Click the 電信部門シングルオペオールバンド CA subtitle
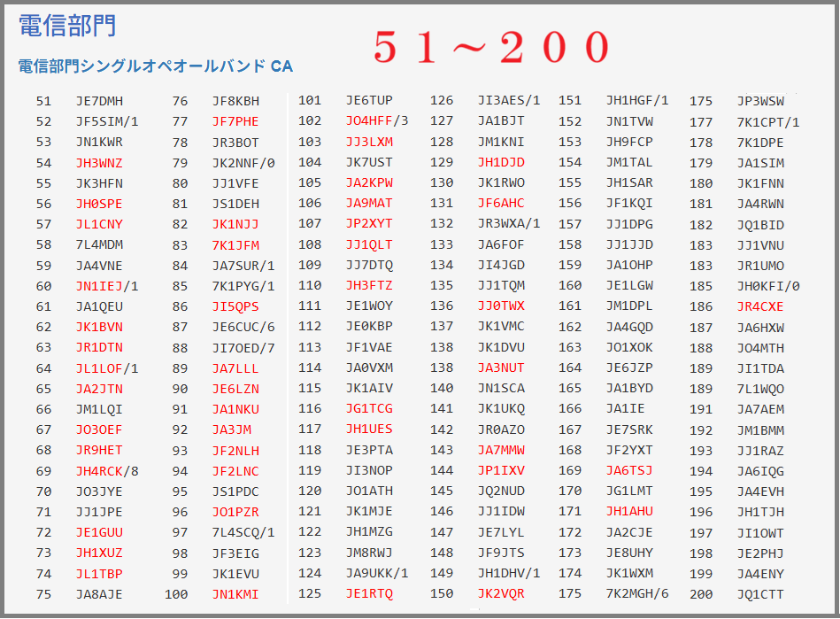 point(155,66)
